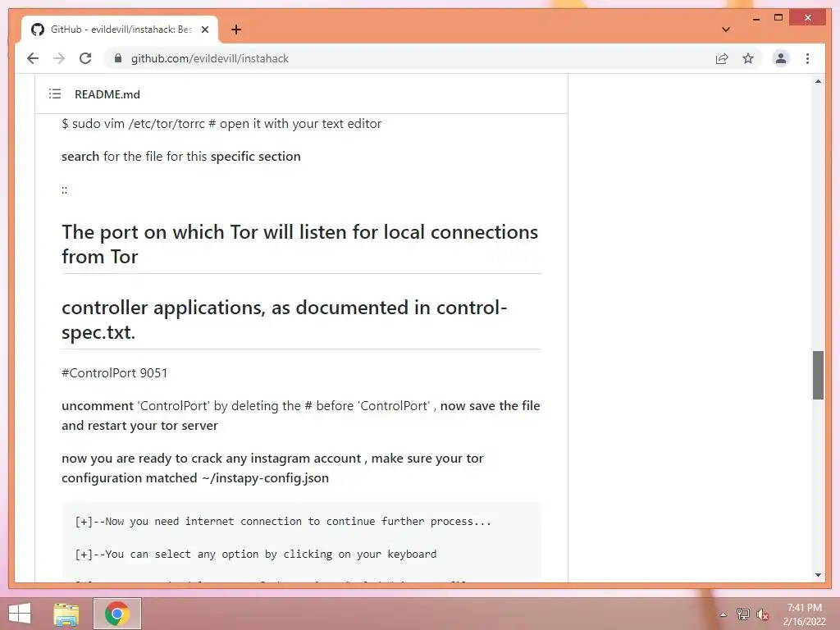The height and width of the screenshot is (630, 840).
Task: Expand the tab search dropdown
Action: tap(725, 30)
